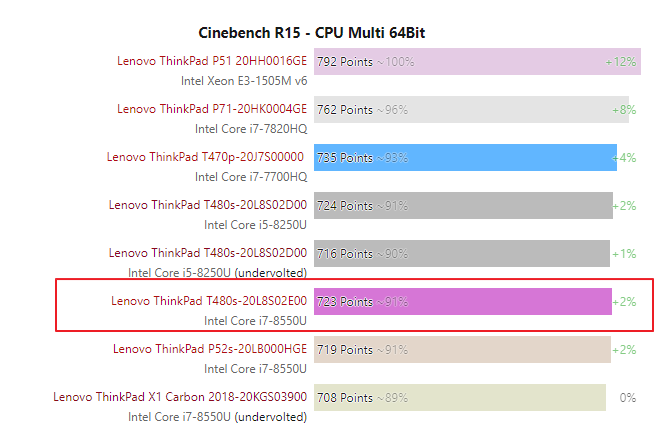Image resolution: width=660 pixels, height=423 pixels.
Task: Click the blue 735 Points bar
Action: 466,157
